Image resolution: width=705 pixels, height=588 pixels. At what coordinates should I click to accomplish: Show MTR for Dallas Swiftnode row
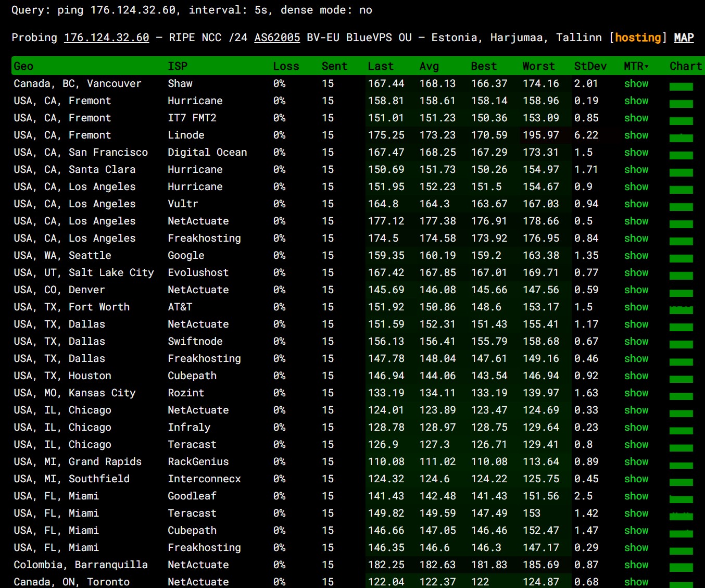(636, 341)
